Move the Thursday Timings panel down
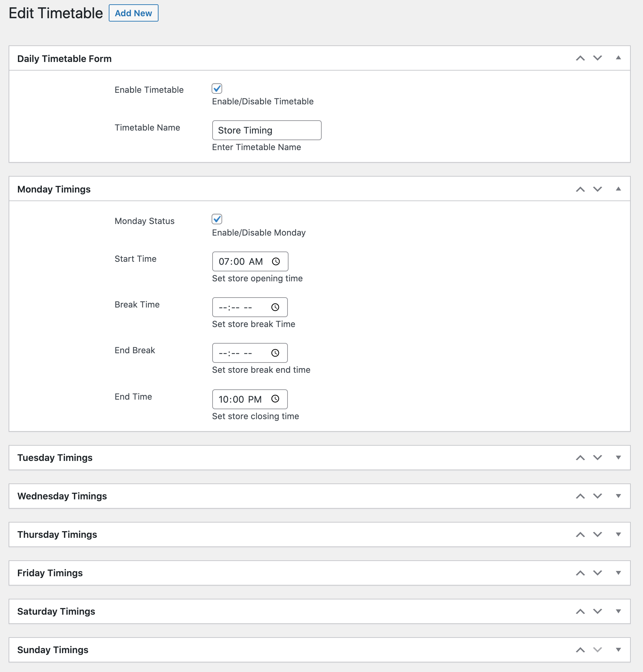643x672 pixels. (x=598, y=534)
